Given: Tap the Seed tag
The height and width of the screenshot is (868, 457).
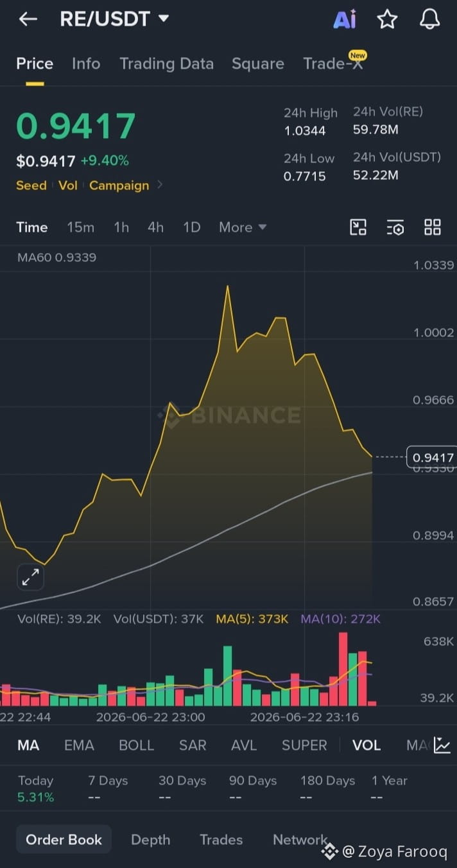Looking at the screenshot, I should (31, 186).
